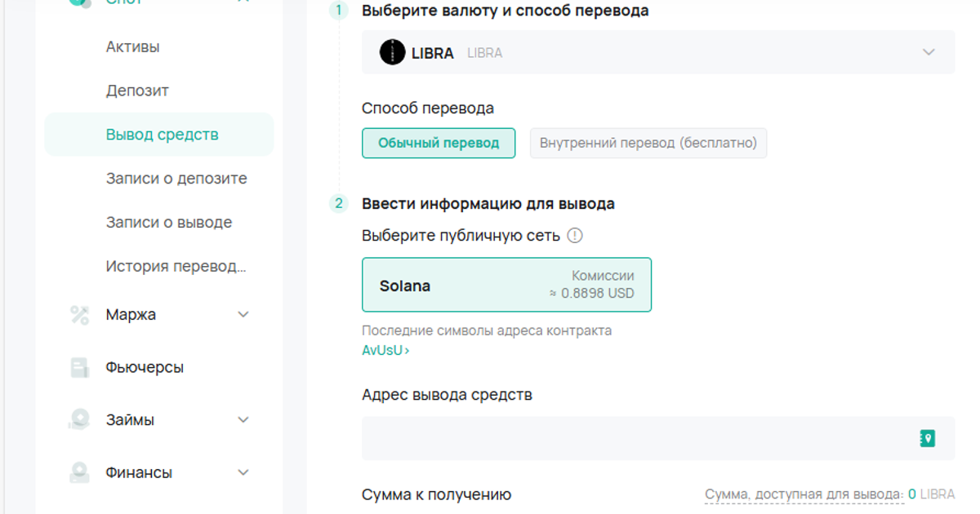Open История переводов sidebar item
This screenshot has width=980, height=514.
click(x=176, y=267)
